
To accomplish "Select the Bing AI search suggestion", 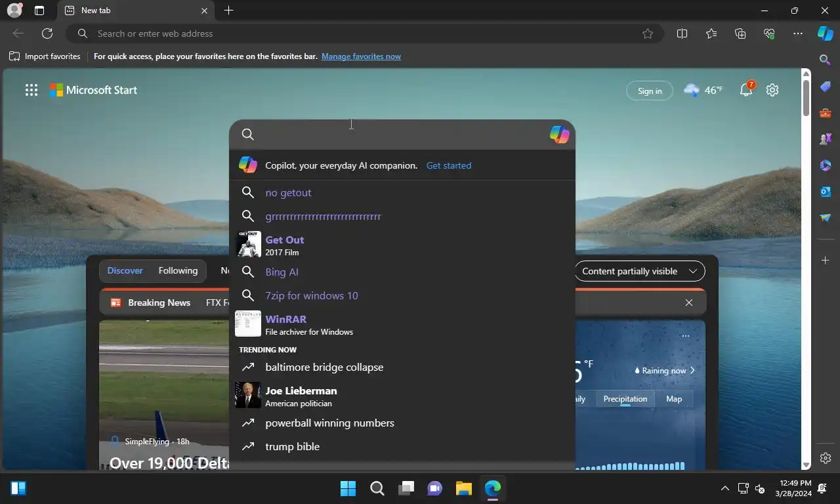I will [402, 272].
